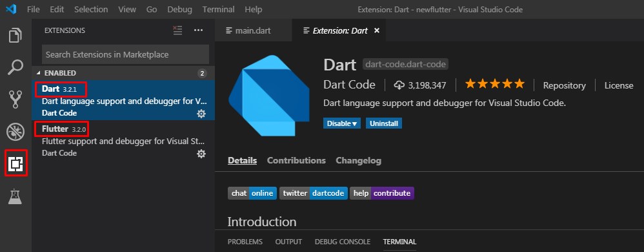Select the Extension: Dart tab
The height and width of the screenshot is (252, 644).
point(339,30)
